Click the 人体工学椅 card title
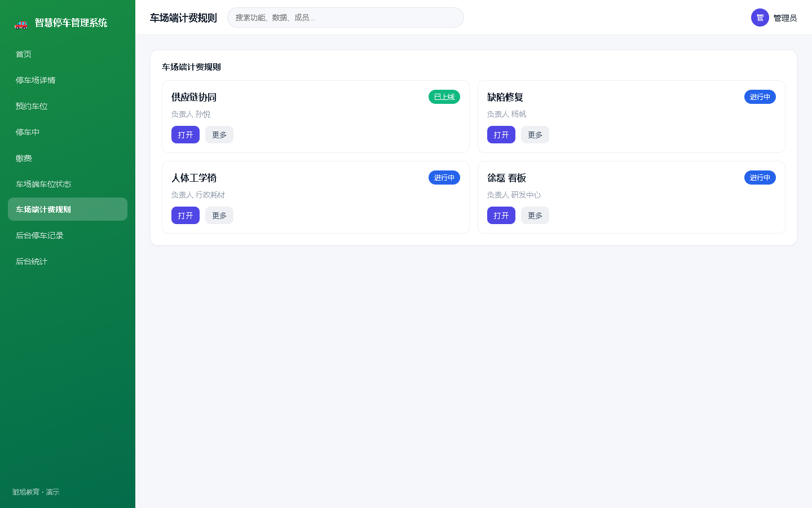This screenshot has height=508, width=812. [x=194, y=178]
